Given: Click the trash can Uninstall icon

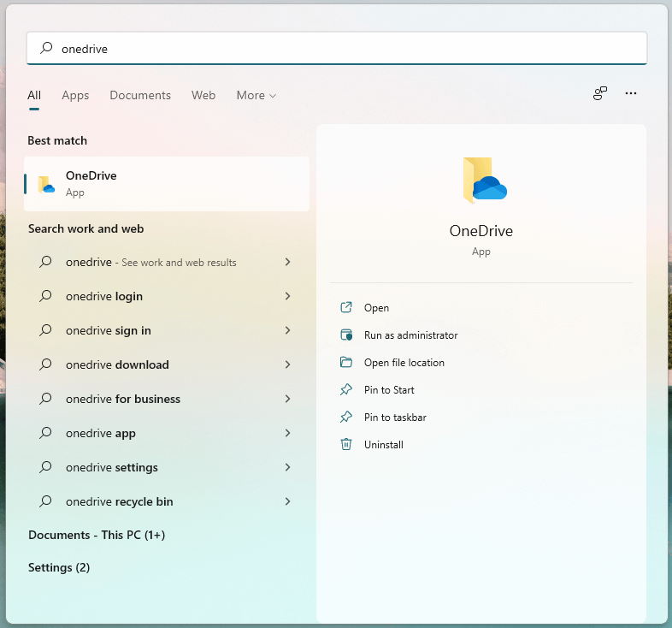Looking at the screenshot, I should point(346,444).
